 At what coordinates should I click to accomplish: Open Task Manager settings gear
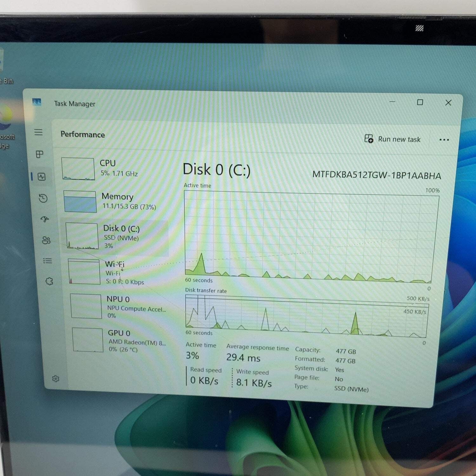click(56, 379)
